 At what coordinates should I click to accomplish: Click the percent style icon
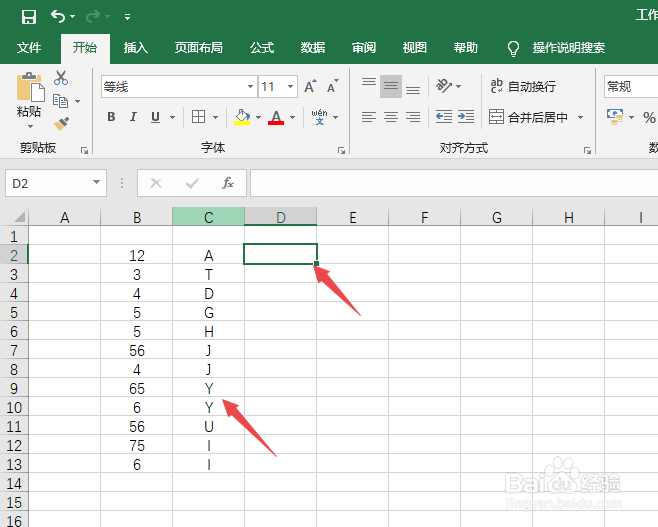click(x=649, y=117)
